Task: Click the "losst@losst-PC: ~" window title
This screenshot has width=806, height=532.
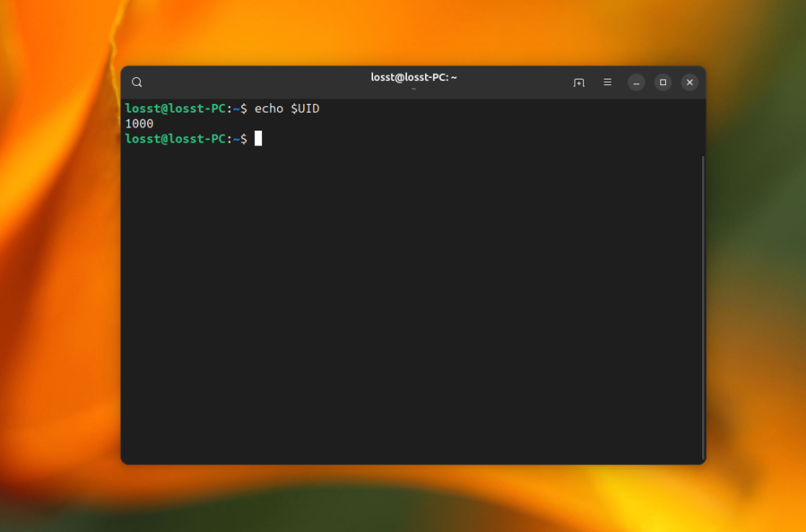Action: pyautogui.click(x=414, y=77)
